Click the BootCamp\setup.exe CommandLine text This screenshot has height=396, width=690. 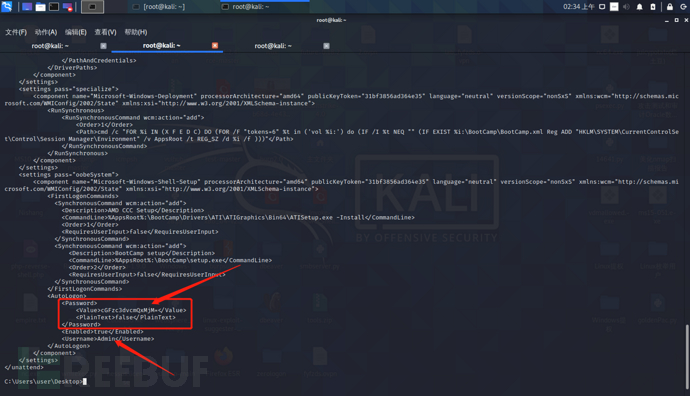[170, 260]
